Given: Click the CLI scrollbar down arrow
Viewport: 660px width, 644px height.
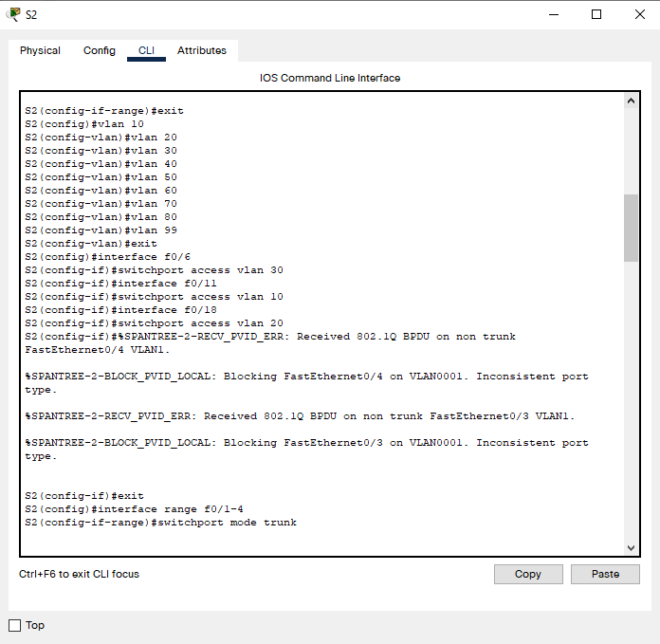Looking at the screenshot, I should tap(631, 547).
